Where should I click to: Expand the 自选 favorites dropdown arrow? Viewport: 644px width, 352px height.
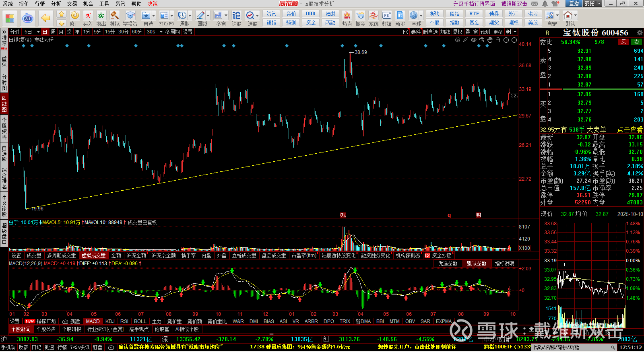[154, 16]
